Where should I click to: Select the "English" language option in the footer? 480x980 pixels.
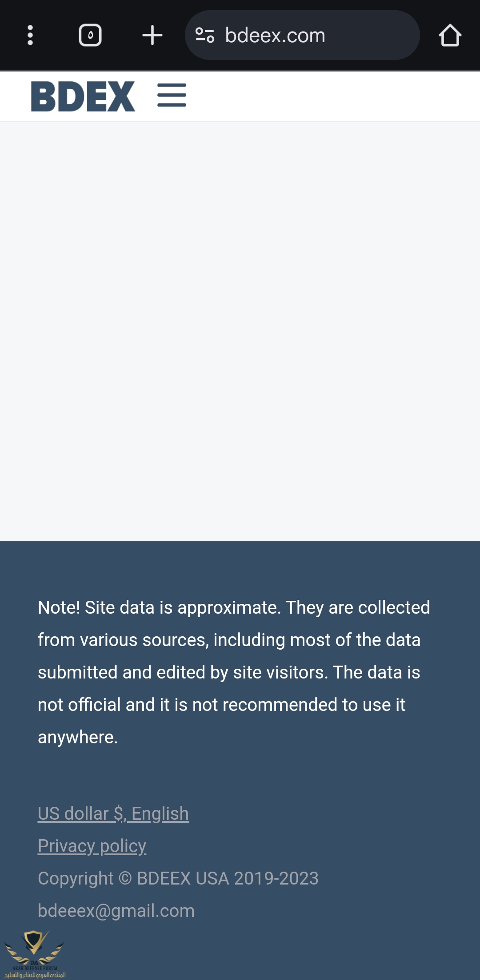point(160,813)
